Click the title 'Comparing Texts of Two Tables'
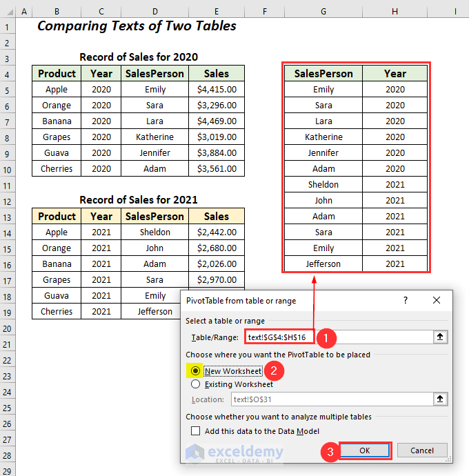 137,26
